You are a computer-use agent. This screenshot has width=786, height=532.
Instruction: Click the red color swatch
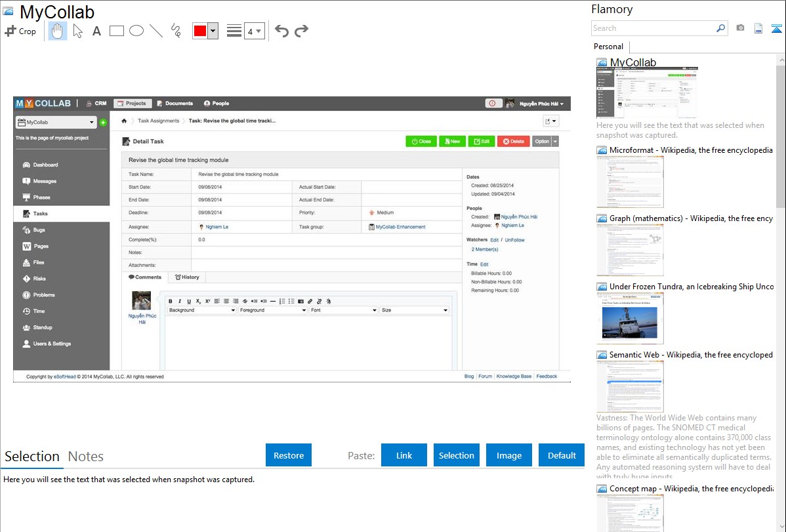pyautogui.click(x=200, y=31)
